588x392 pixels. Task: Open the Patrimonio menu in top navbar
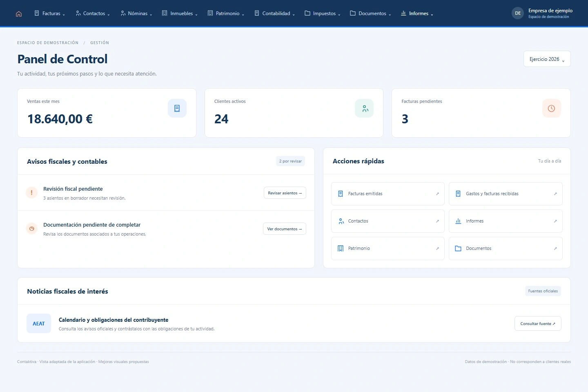click(226, 13)
